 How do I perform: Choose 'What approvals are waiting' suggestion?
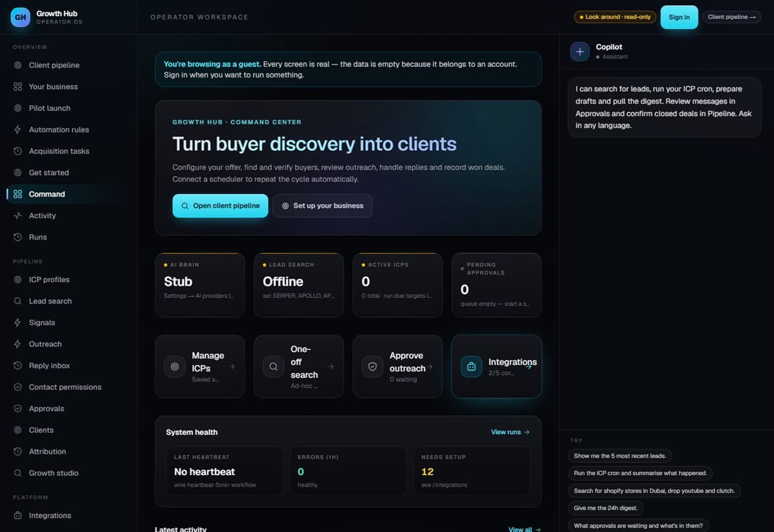639,525
